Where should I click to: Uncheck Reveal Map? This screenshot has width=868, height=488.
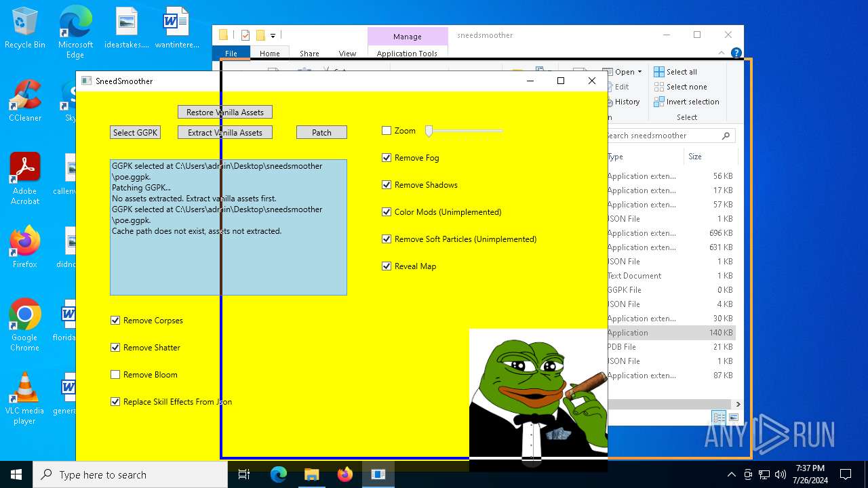(387, 266)
